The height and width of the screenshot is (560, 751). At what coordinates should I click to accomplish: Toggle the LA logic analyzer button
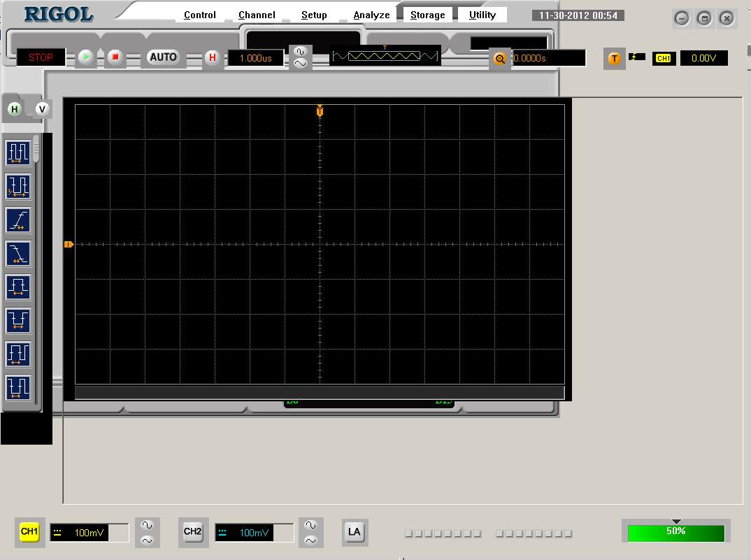point(355,532)
